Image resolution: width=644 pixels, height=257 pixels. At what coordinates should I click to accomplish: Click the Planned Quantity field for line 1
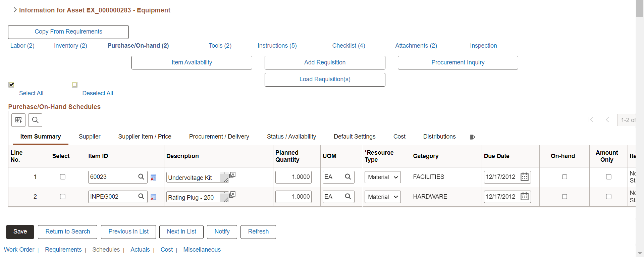[293, 177]
